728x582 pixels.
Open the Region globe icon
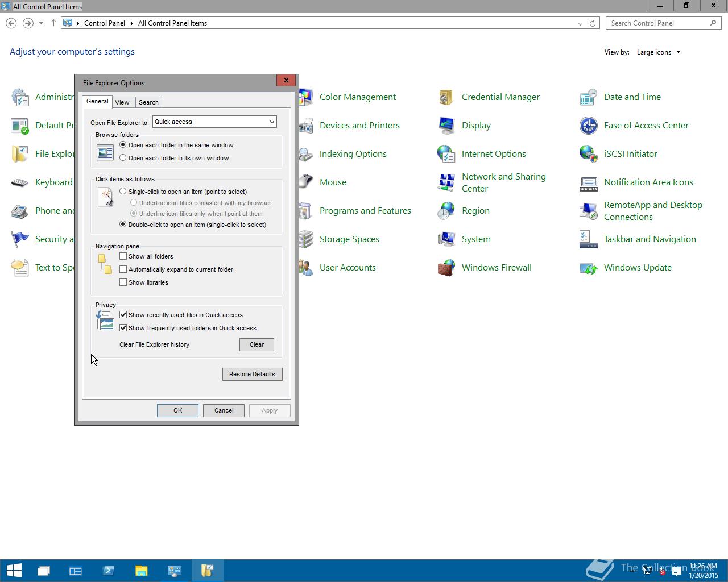point(445,211)
